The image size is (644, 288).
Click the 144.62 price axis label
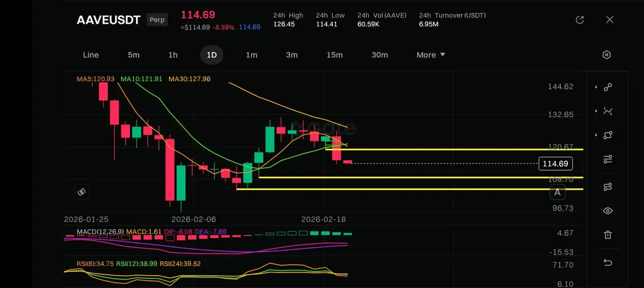coord(561,87)
